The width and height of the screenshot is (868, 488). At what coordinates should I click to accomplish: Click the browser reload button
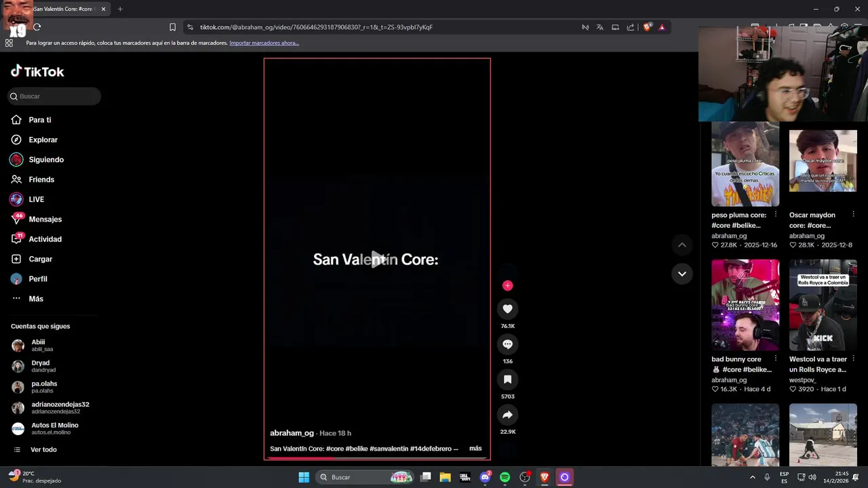click(x=37, y=27)
